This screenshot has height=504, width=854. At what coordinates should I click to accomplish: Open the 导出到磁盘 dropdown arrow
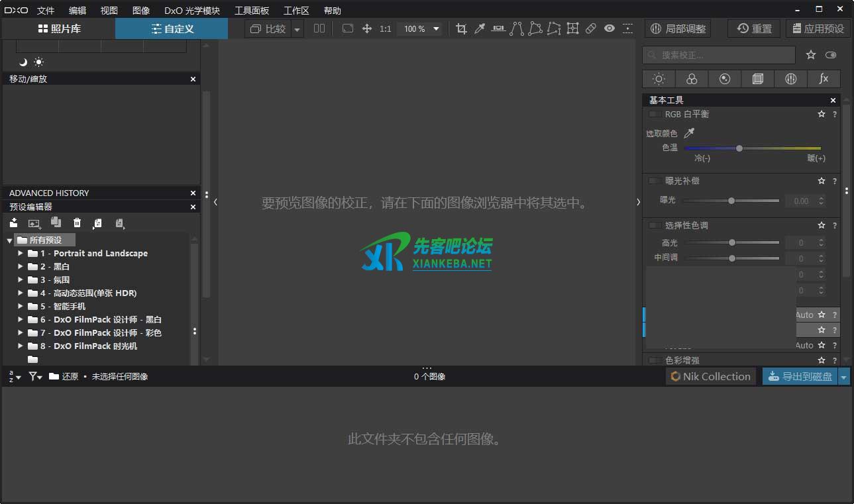click(844, 377)
